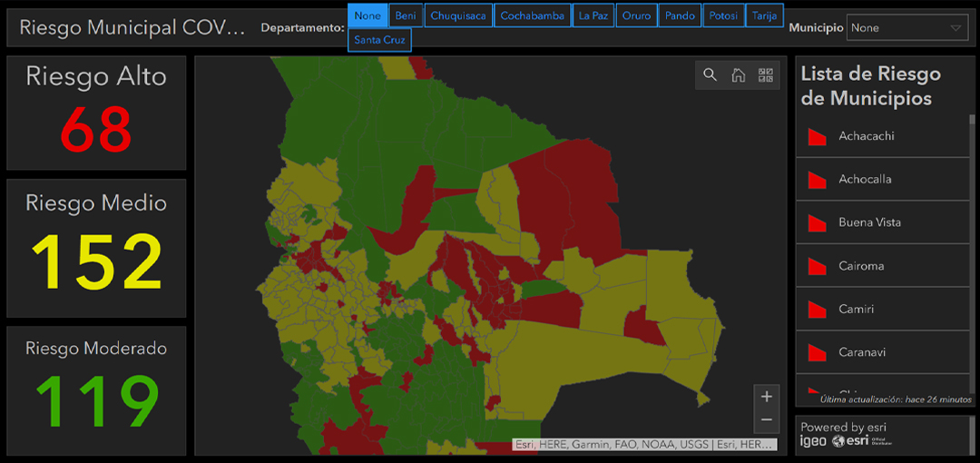
Task: Click the red risk icon beside Cairoma
Action: tap(817, 266)
